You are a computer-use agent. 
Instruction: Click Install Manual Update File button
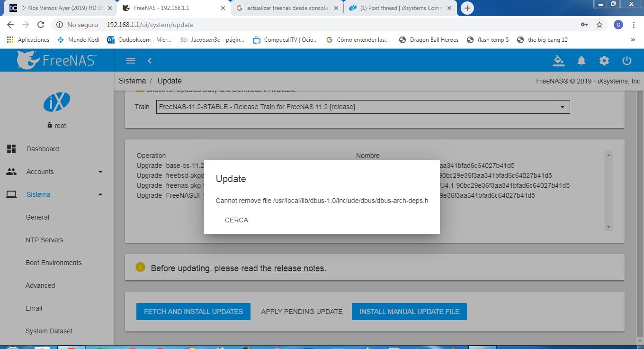pyautogui.click(x=409, y=312)
